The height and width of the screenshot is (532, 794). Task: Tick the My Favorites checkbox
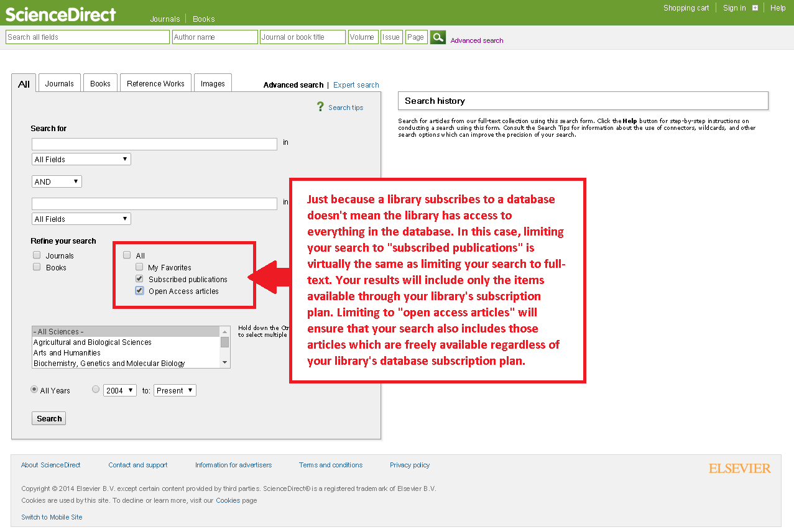pos(139,267)
